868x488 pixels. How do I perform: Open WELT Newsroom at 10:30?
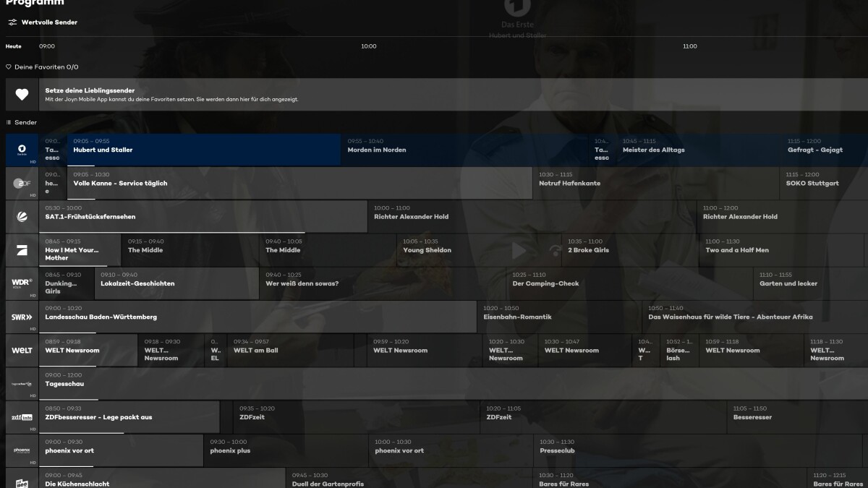tap(584, 350)
